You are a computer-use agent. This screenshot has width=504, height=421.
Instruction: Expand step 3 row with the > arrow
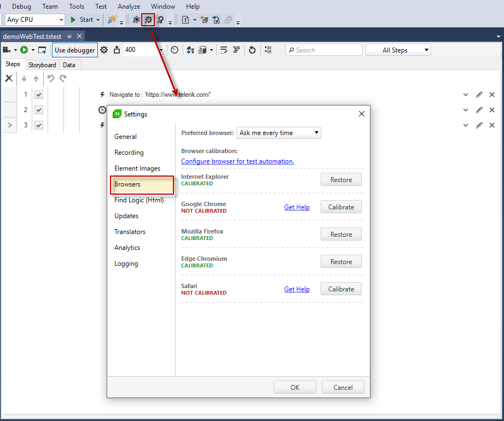pos(10,125)
